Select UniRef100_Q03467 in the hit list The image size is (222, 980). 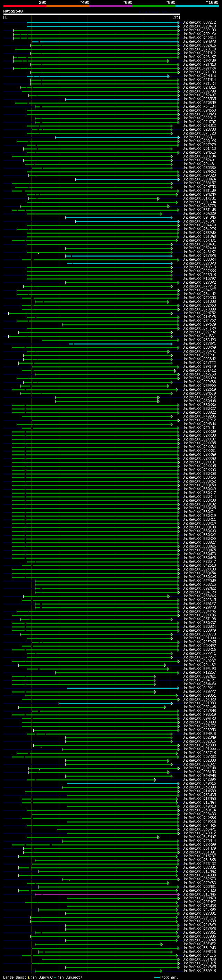click(199, 57)
